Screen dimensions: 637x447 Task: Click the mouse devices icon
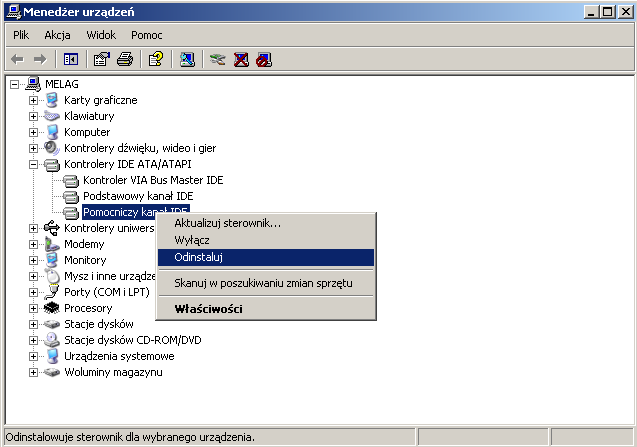pos(52,276)
